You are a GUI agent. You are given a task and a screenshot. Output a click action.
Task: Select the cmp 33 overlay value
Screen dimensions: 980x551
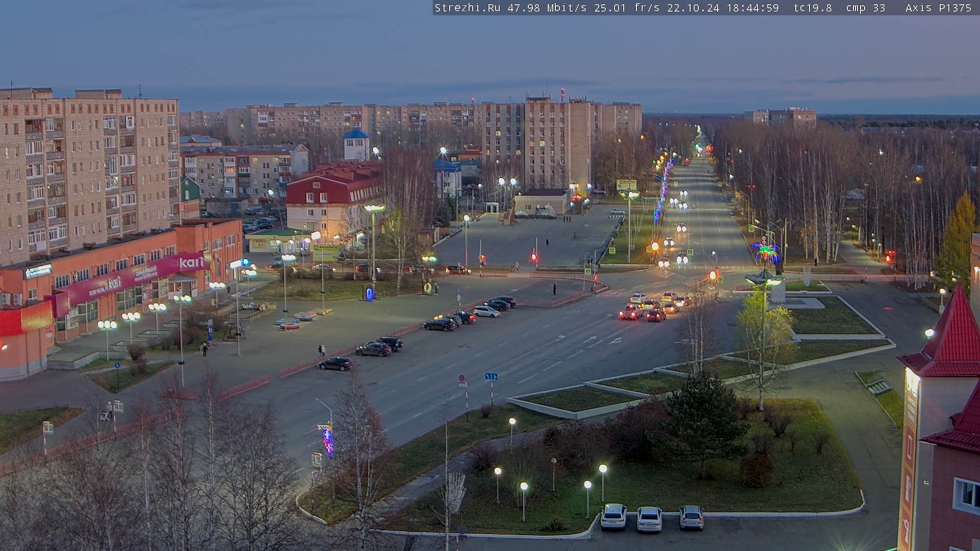[x=865, y=8]
